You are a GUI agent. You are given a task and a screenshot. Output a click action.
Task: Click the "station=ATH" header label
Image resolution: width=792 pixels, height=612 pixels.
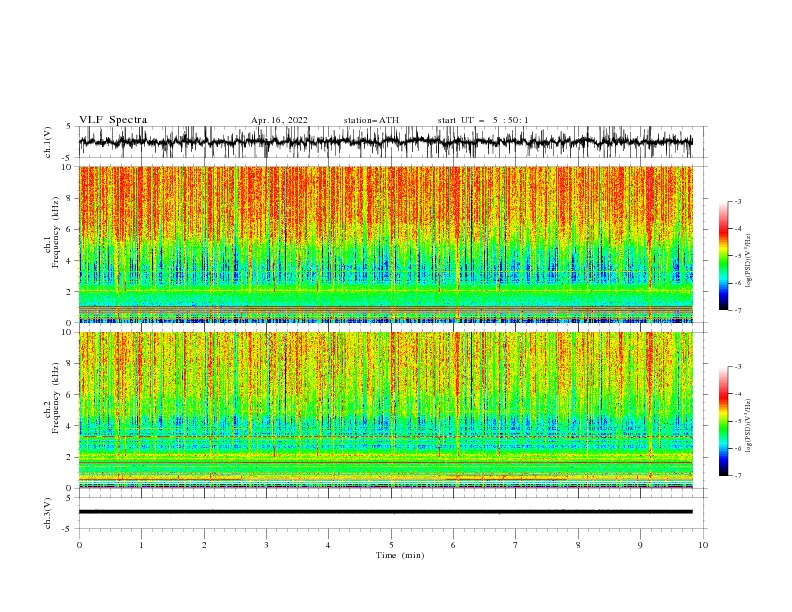371,120
